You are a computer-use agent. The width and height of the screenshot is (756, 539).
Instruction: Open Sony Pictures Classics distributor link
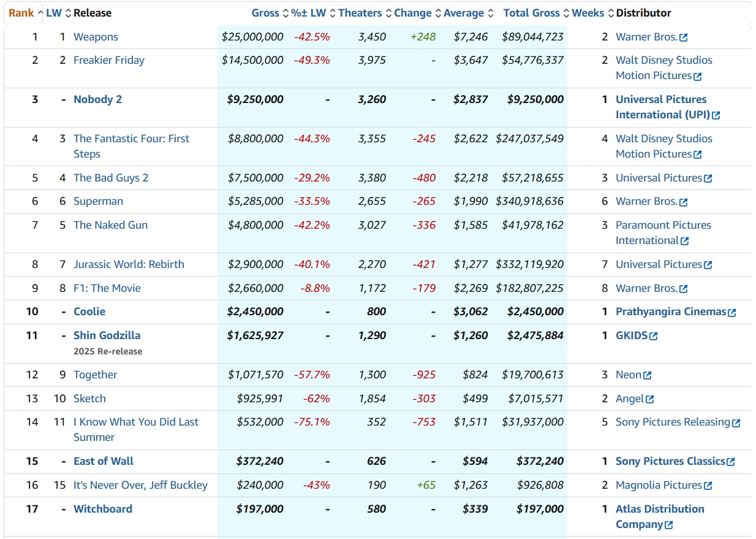[x=670, y=461]
